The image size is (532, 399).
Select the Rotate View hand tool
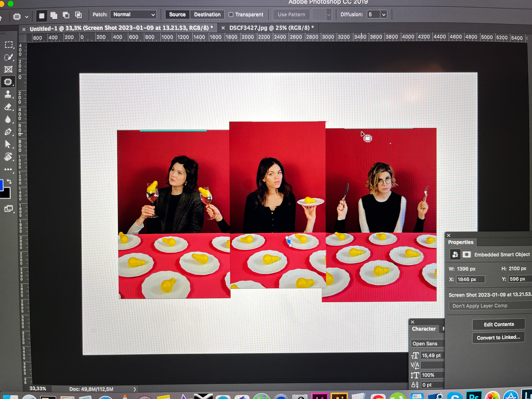(8, 157)
